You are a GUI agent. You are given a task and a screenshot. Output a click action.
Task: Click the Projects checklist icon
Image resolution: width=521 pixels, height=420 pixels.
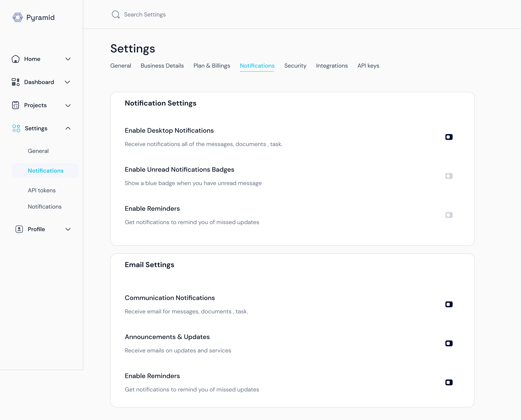tap(16, 105)
